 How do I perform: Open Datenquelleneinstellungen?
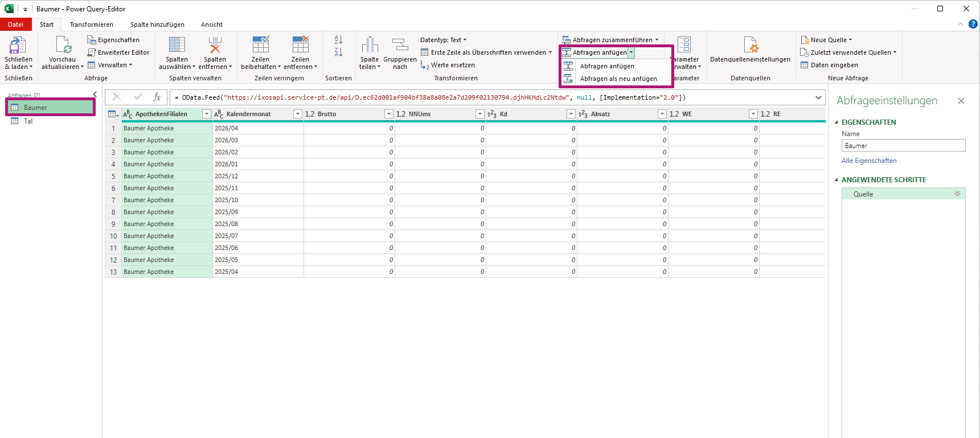pyautogui.click(x=750, y=46)
